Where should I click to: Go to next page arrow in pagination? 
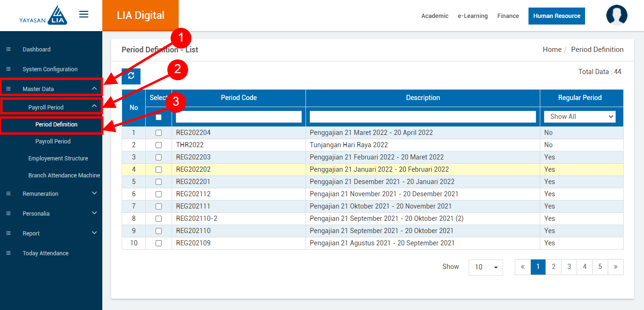615,267
